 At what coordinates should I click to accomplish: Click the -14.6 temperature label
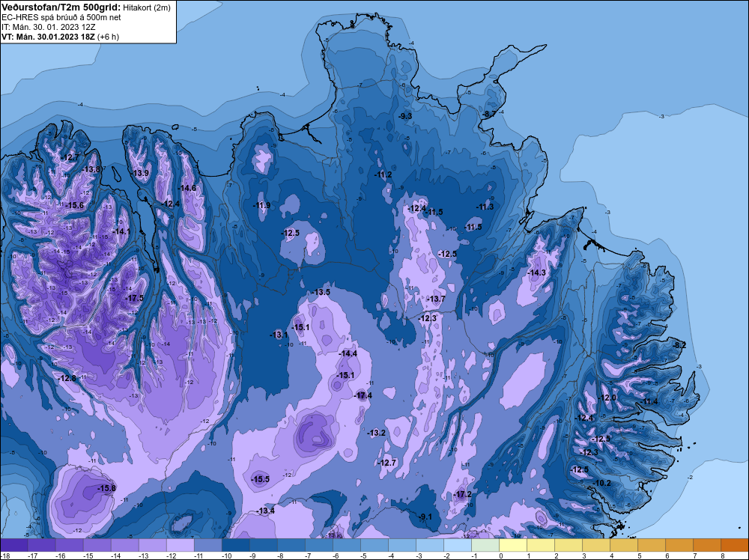tap(187, 188)
